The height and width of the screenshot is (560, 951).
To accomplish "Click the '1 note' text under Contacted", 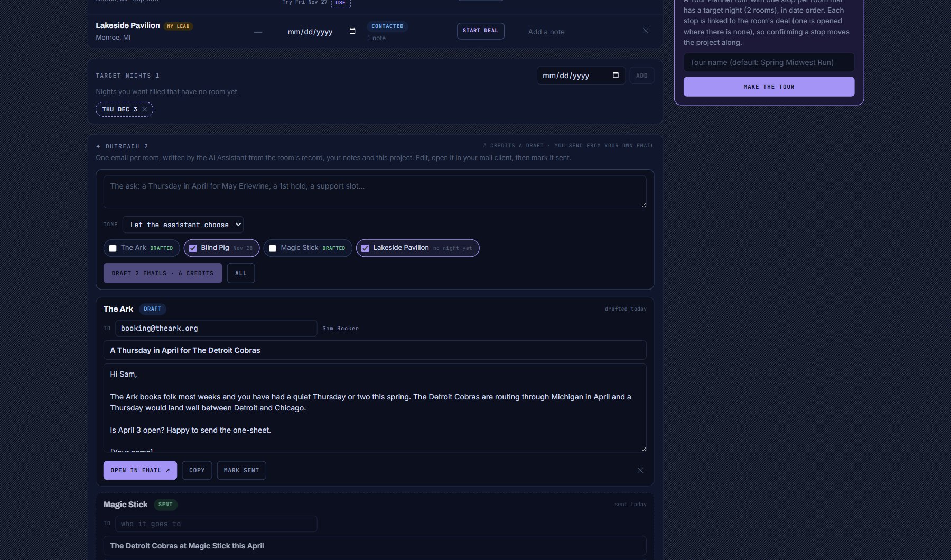I will (376, 38).
